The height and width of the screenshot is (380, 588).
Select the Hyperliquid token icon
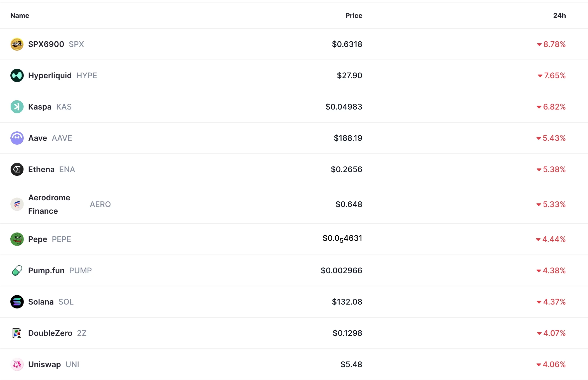17,75
